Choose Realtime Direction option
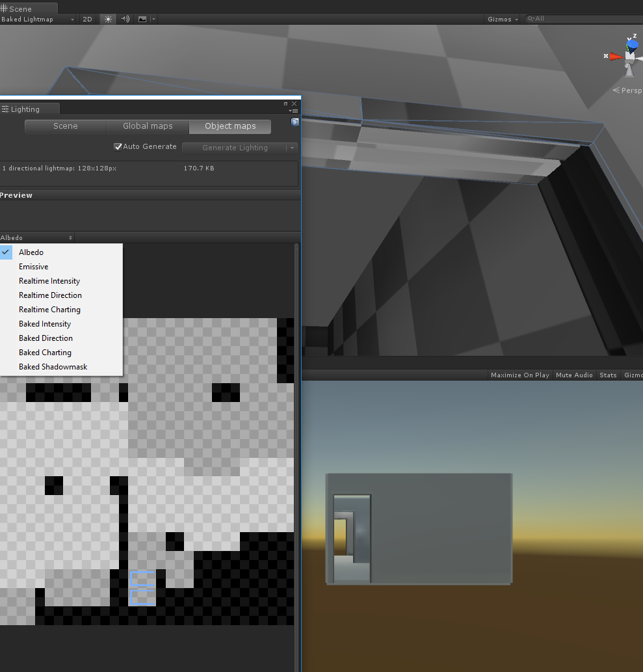 click(x=61, y=295)
